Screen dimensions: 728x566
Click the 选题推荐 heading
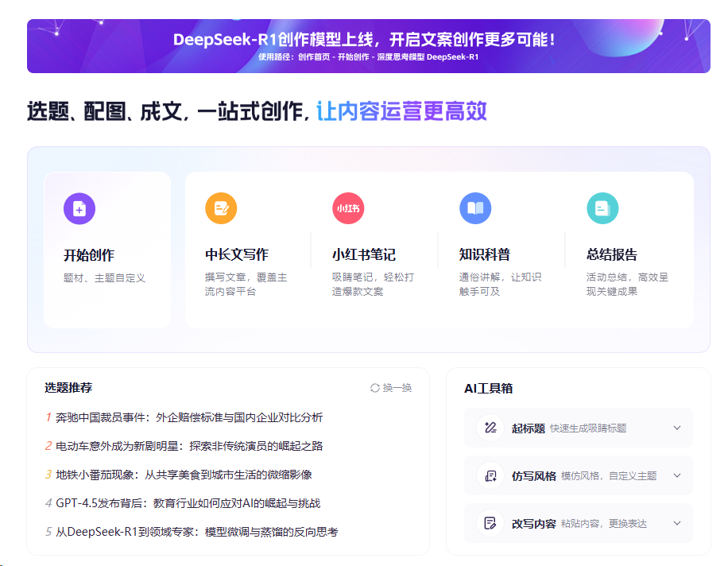(68, 388)
